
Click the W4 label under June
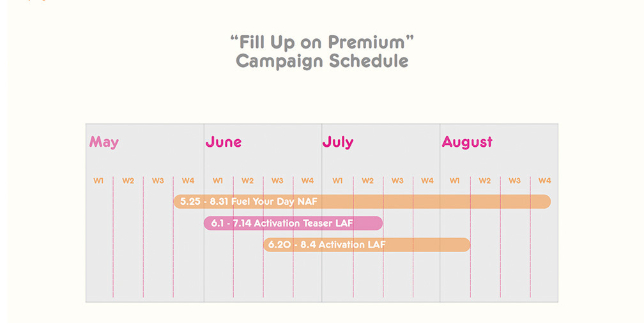point(308,181)
